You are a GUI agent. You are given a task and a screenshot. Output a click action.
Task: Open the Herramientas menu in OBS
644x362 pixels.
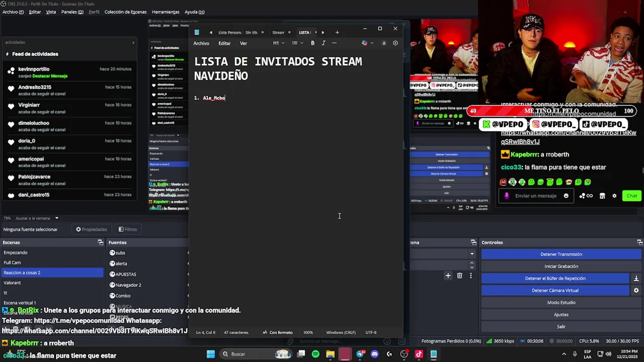[166, 12]
